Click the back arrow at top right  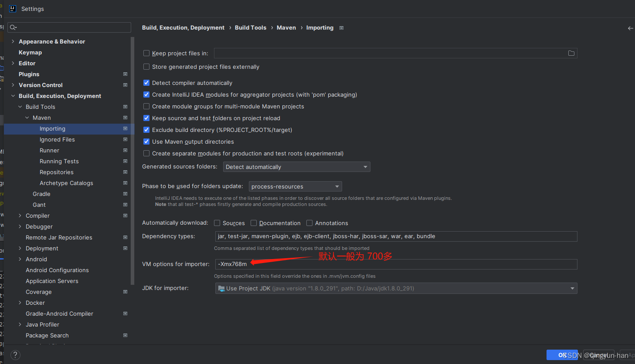coord(630,28)
